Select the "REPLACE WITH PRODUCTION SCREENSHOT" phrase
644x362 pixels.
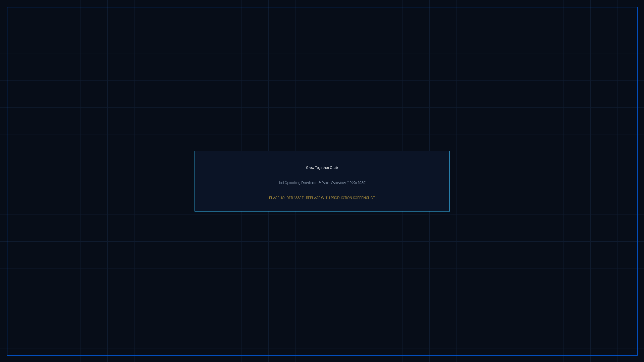[340, 198]
